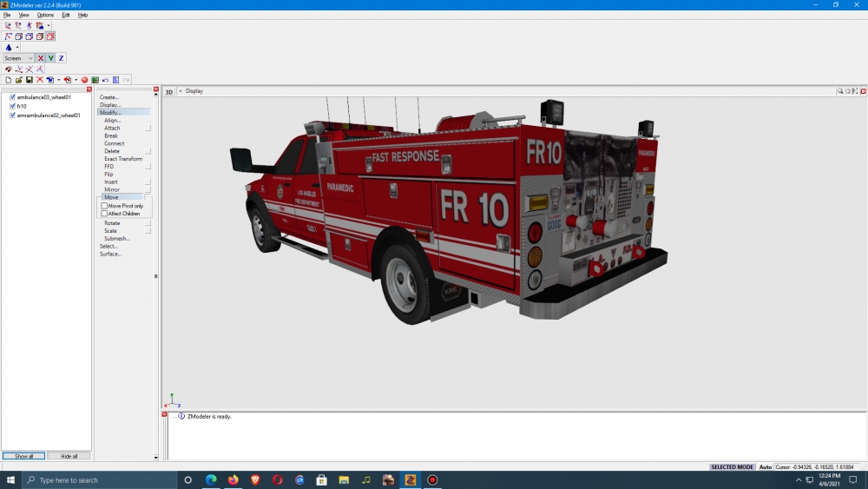868x489 pixels.
Task: Open dropdown arrow next to blue cone
Action: (x=17, y=47)
